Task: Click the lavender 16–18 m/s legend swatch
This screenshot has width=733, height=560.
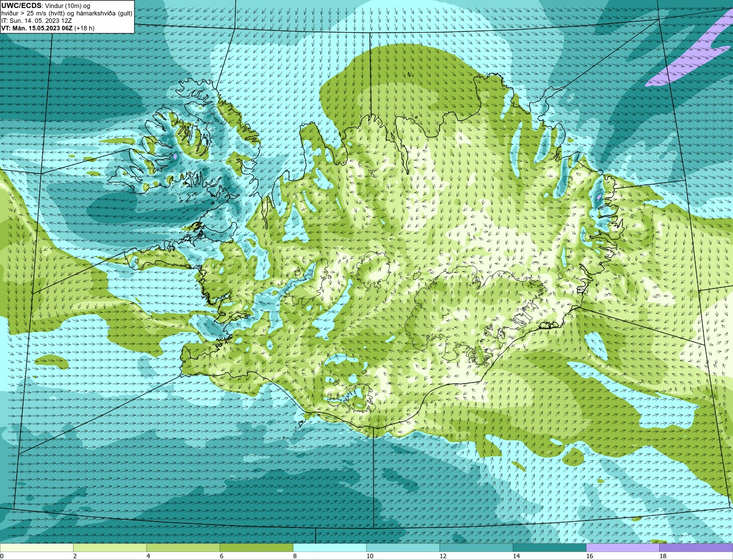Action: (x=623, y=548)
